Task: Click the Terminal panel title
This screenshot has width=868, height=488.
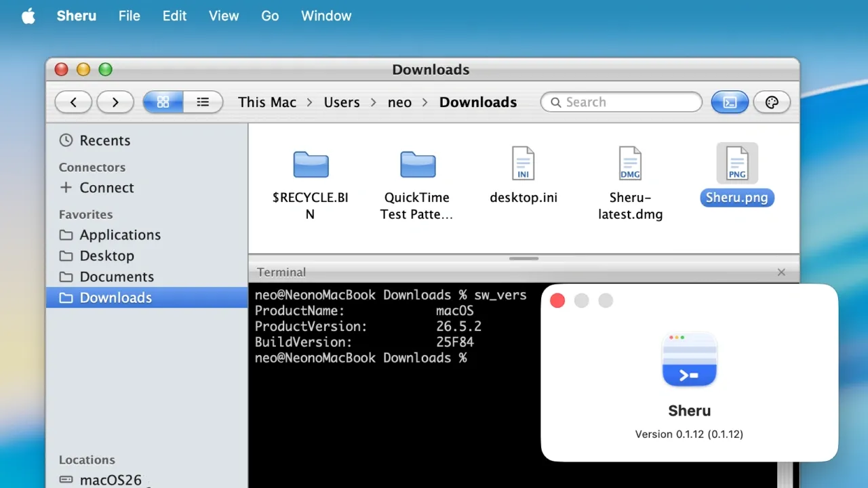Action: [x=281, y=272]
